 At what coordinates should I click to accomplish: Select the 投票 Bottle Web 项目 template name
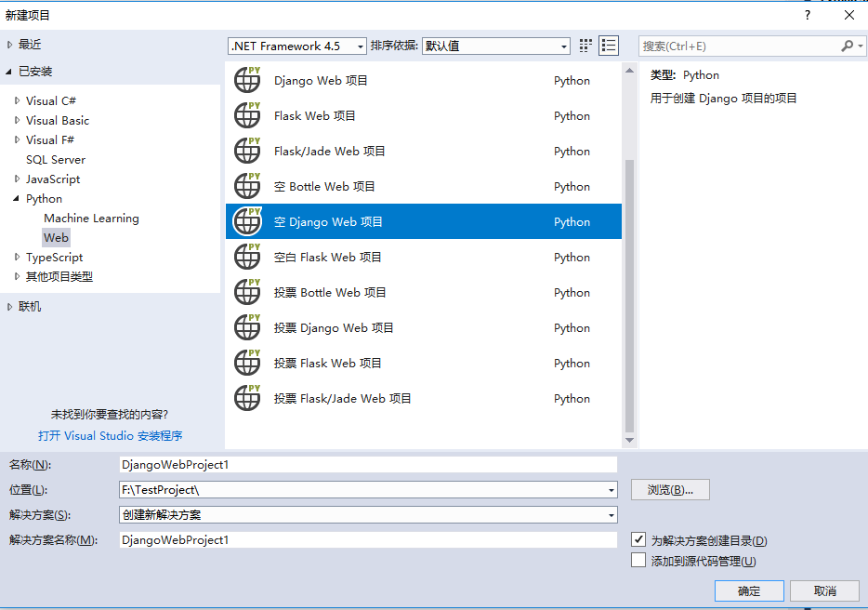point(330,293)
